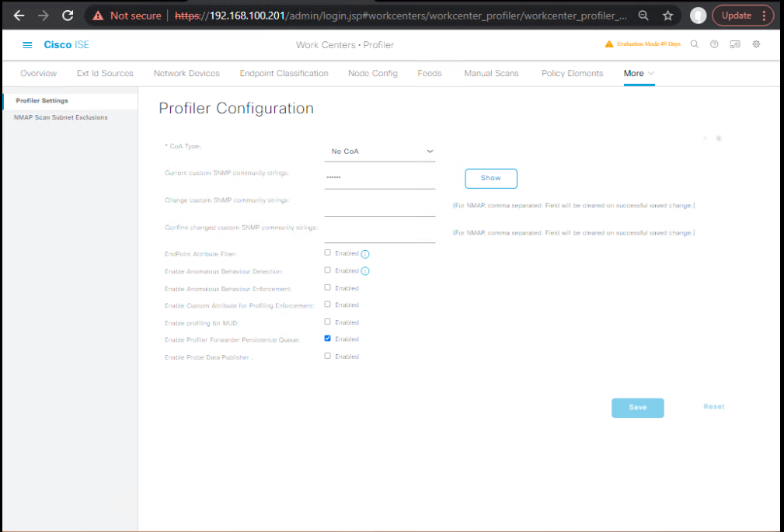This screenshot has height=532, width=784.
Task: Click the icon between help and settings gear
Action: click(x=735, y=44)
